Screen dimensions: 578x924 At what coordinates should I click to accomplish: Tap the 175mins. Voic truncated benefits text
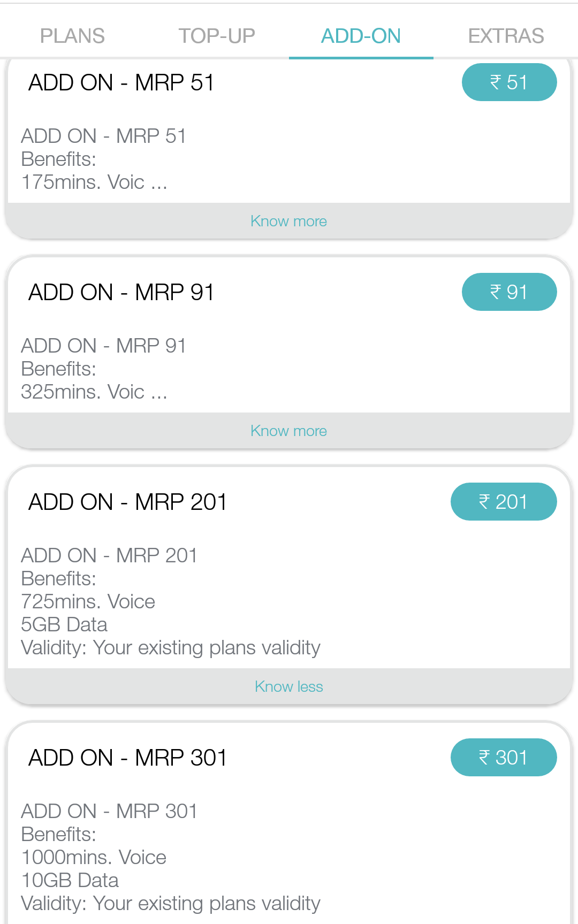(x=94, y=182)
